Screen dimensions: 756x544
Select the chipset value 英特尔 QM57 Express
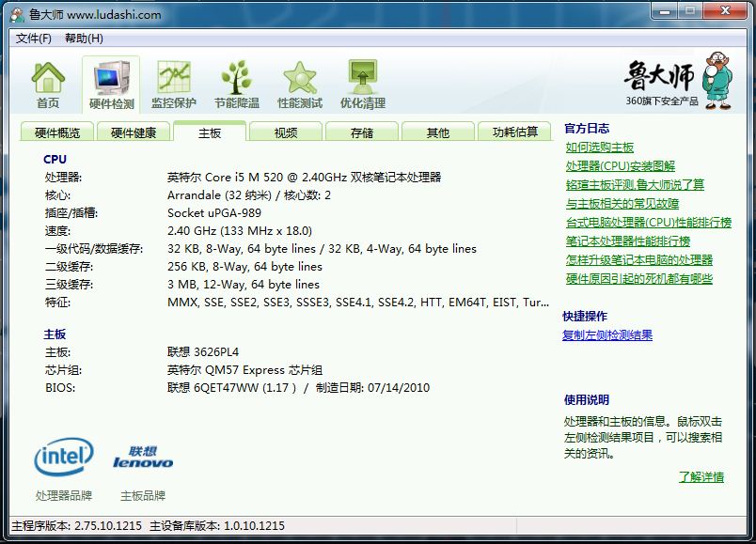244,370
